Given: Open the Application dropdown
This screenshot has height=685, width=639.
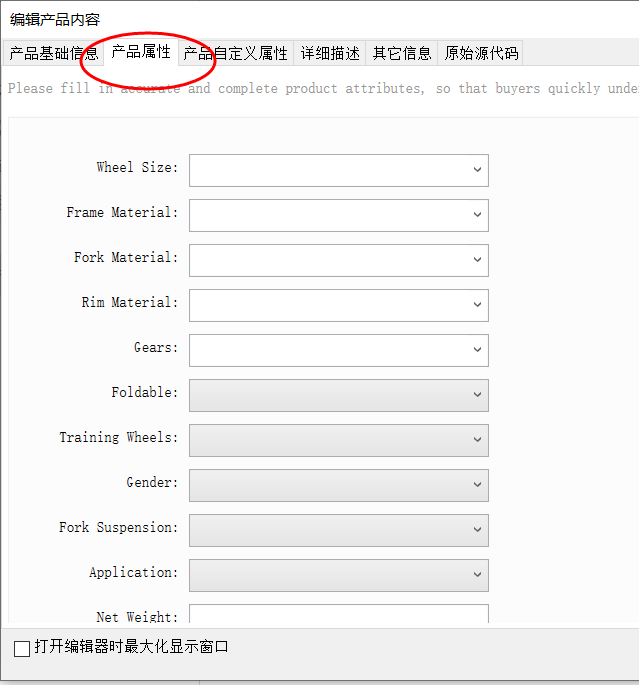Looking at the screenshot, I should coord(338,575).
